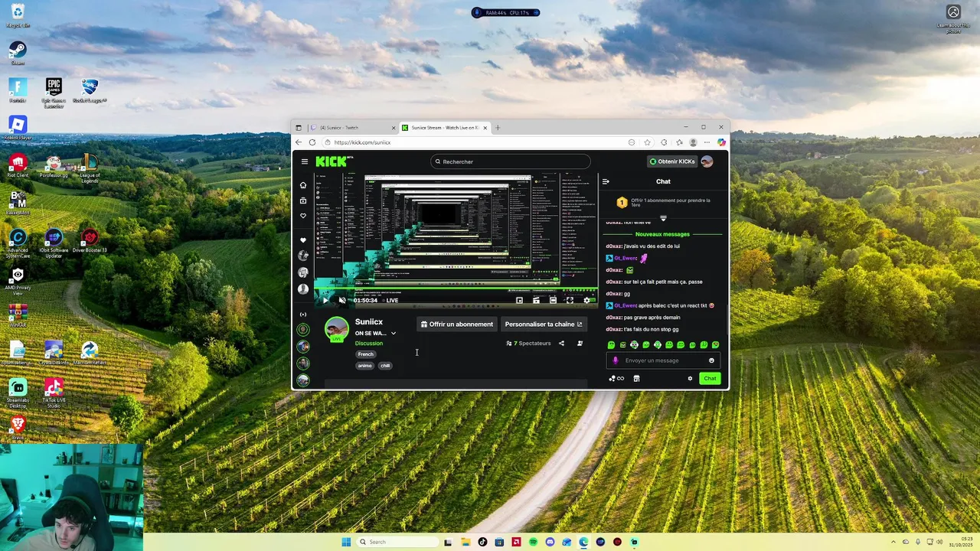
Task: Open browser settings ellipsis menu
Action: click(x=707, y=142)
